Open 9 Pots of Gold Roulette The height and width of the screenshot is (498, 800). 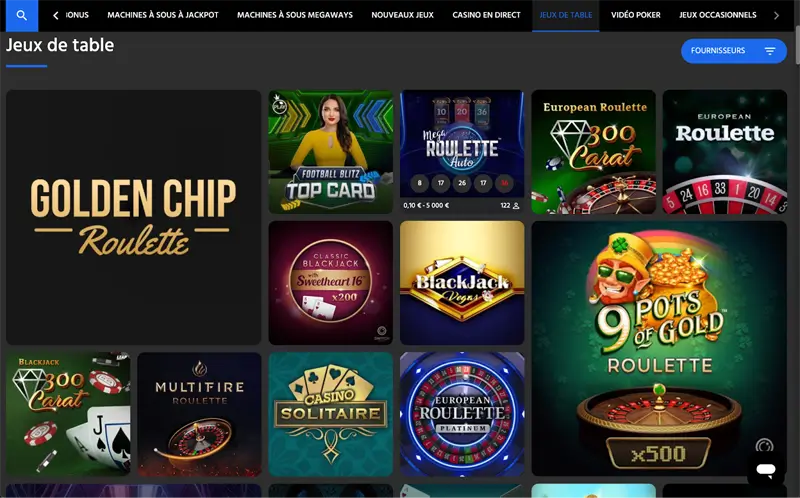(x=659, y=348)
